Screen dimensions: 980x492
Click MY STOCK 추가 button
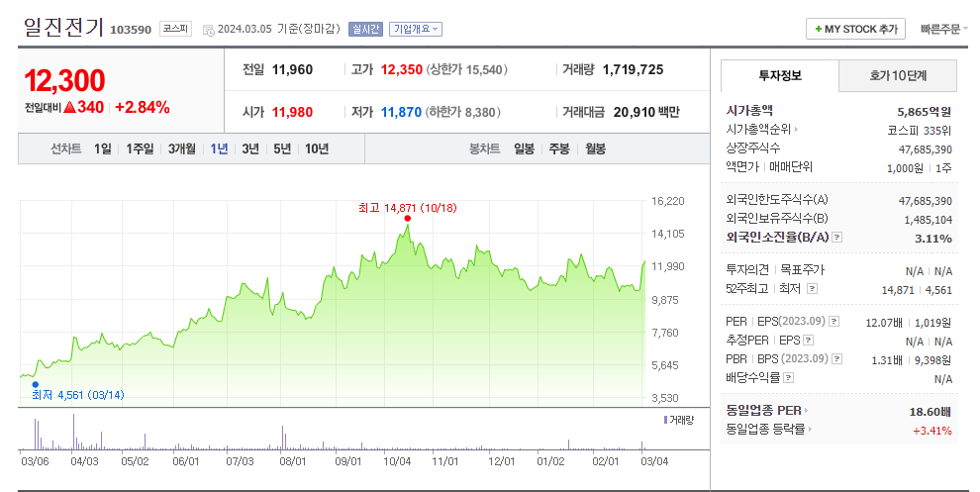coord(855,29)
